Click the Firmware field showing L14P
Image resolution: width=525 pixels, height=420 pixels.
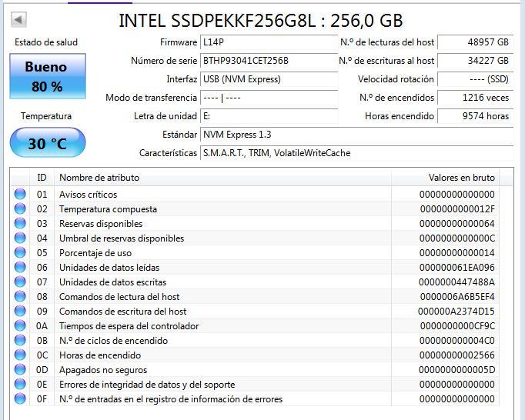coord(268,42)
